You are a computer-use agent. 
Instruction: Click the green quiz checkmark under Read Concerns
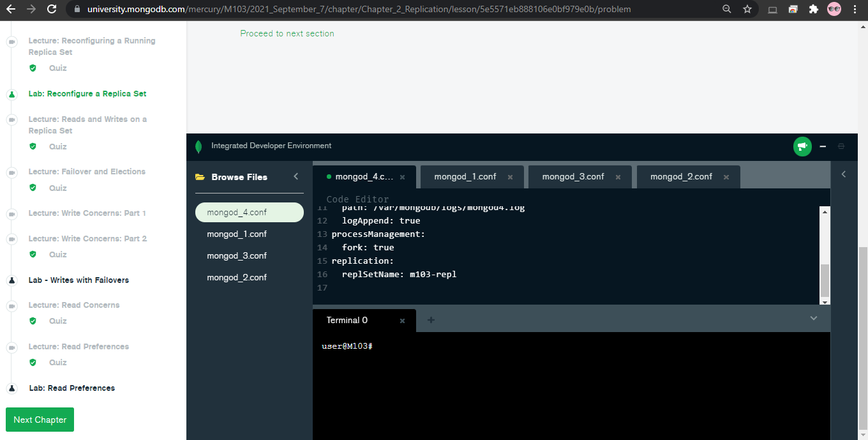point(33,321)
